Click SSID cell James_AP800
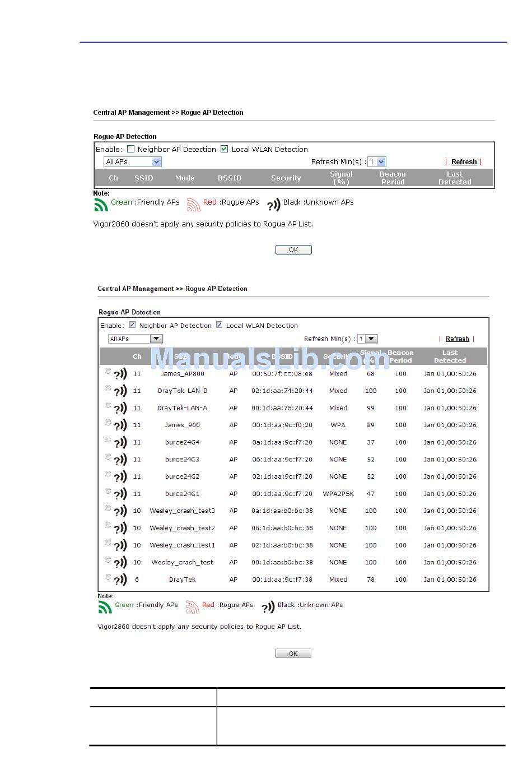The width and height of the screenshot is (532, 778). [183, 374]
